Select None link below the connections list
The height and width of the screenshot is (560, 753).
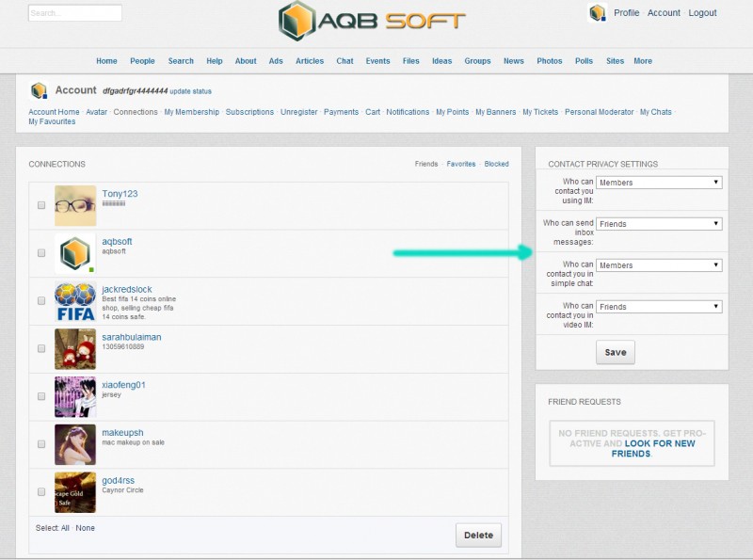click(x=85, y=528)
